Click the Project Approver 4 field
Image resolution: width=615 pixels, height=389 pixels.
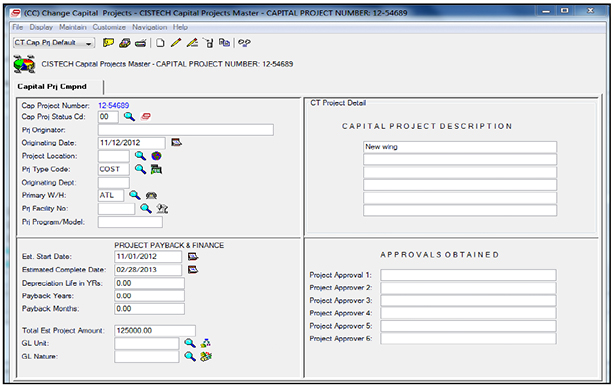pyautogui.click(x=468, y=313)
